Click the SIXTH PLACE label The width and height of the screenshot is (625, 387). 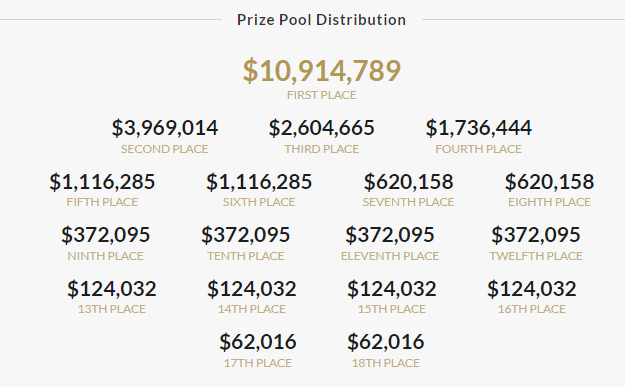[x=259, y=202]
